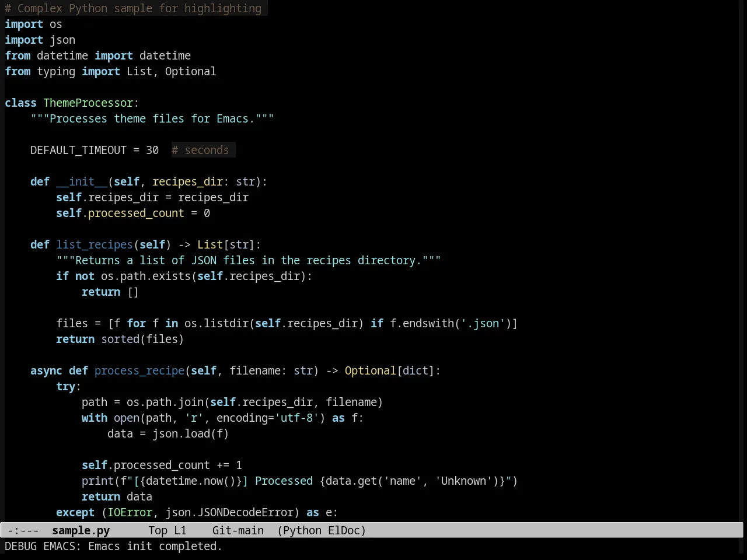Click the 'List[str]' return type annotation
Viewport: 747px width, 560px height.
coord(226,244)
